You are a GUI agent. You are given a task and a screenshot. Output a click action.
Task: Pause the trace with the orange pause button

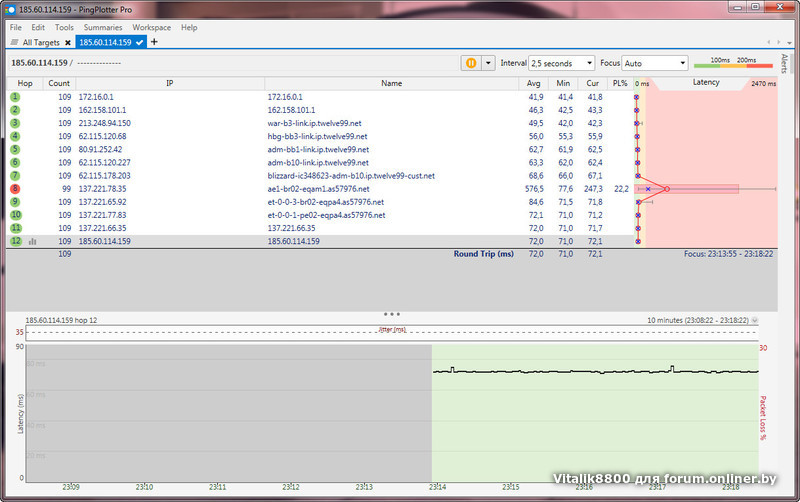471,63
